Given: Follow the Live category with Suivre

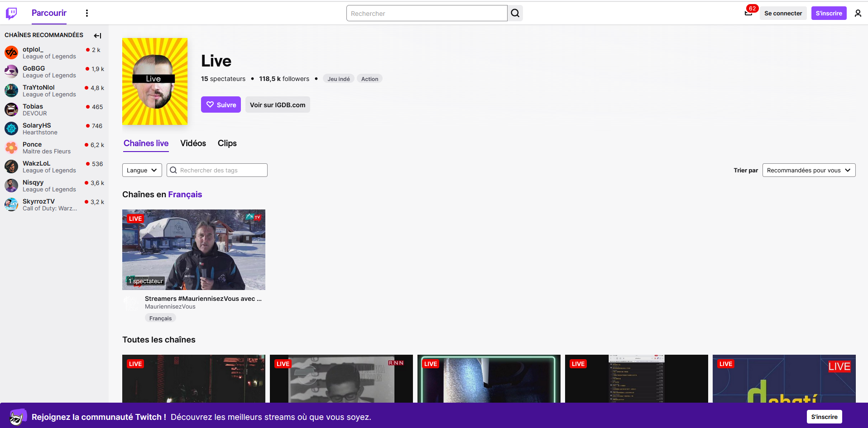Looking at the screenshot, I should click(221, 105).
